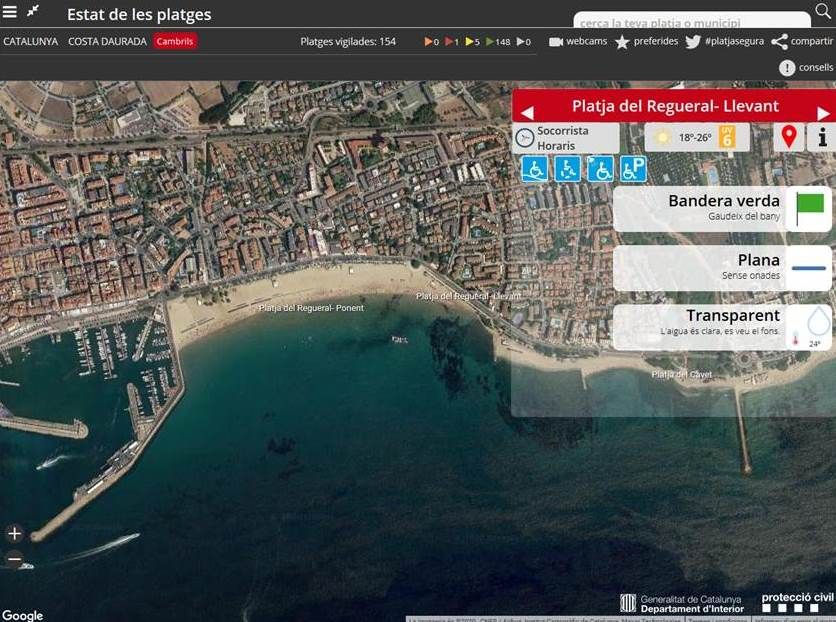Click the 'Platges vigilades: 154' text
This screenshot has height=622, width=836.
348,41
